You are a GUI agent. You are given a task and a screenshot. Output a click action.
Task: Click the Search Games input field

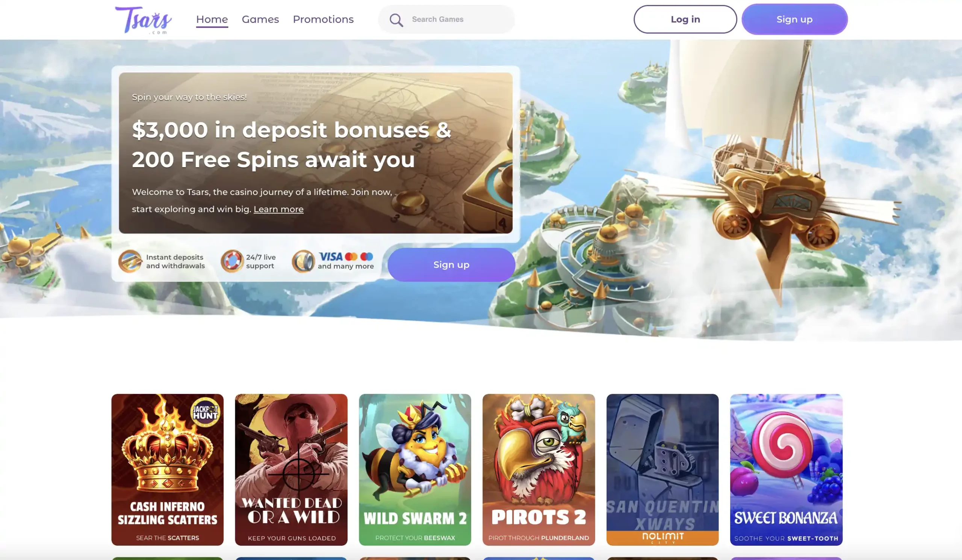click(x=446, y=20)
